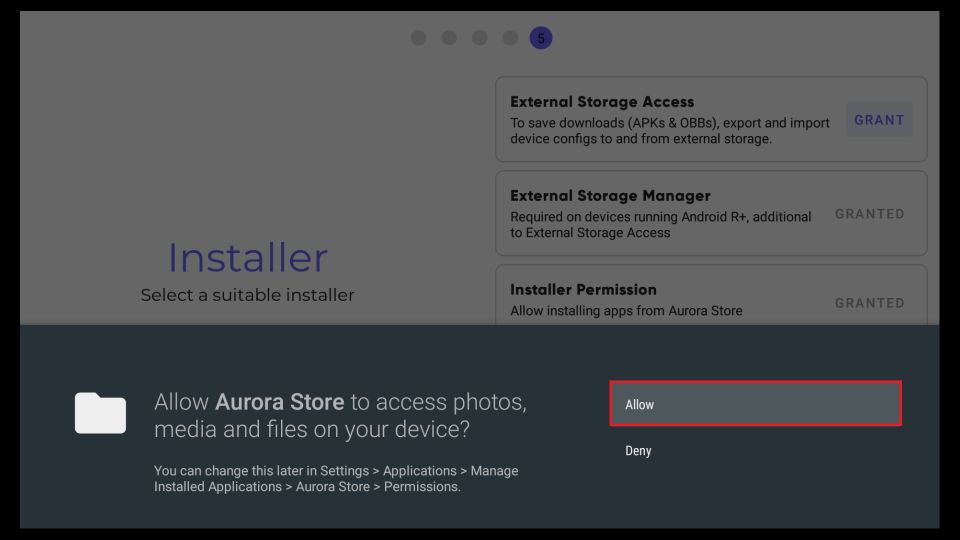Select the External Storage Manager GRANTED label
This screenshot has width=960, height=540.
[869, 214]
